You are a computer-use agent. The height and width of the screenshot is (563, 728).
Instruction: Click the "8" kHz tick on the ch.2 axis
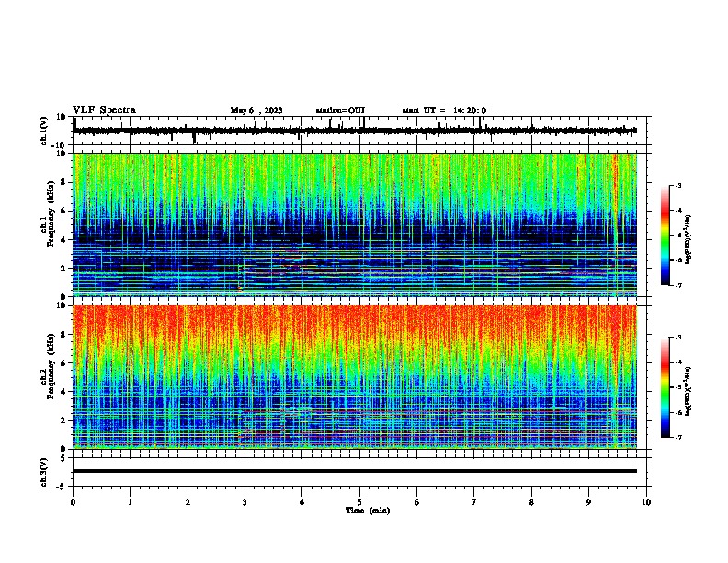(x=64, y=335)
